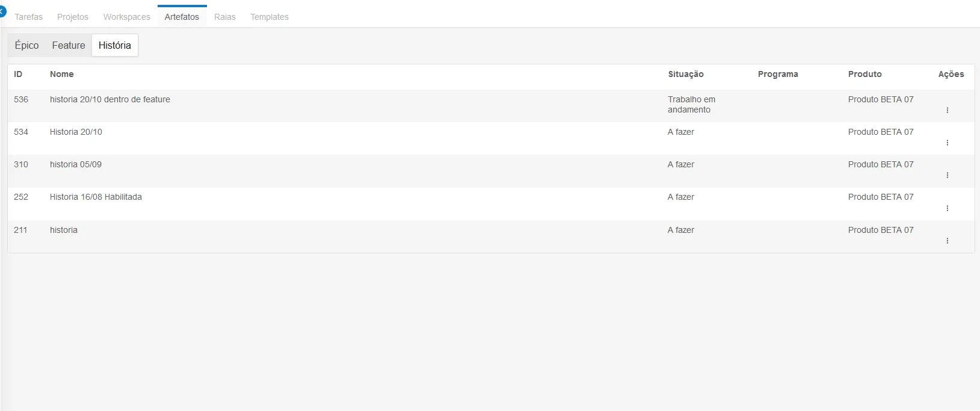
Task: Click ID cell 252
Action: click(21, 197)
